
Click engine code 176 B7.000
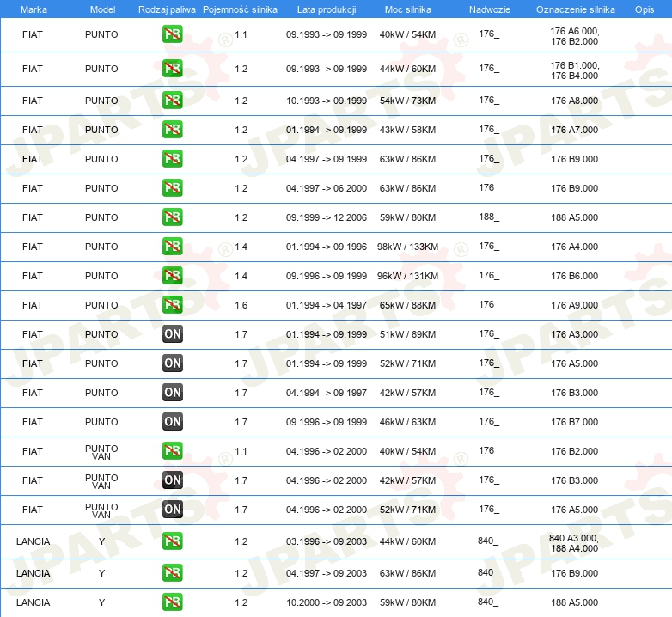(574, 422)
